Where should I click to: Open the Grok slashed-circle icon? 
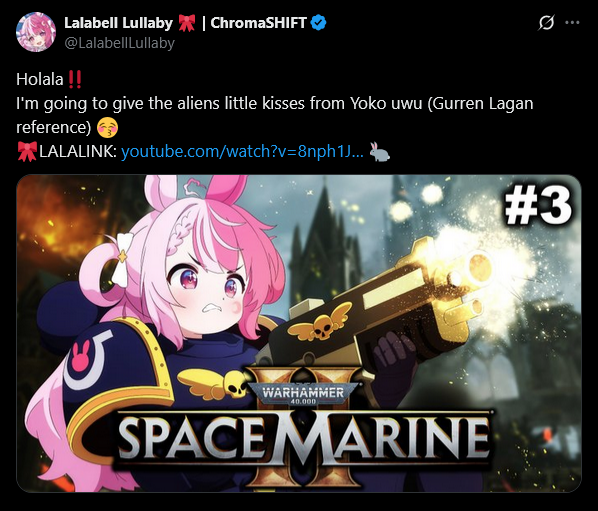pos(546,23)
